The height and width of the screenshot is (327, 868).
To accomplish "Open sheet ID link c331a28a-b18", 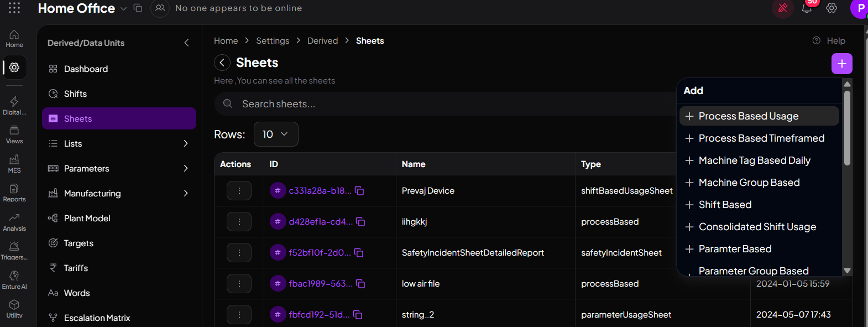I will [320, 191].
